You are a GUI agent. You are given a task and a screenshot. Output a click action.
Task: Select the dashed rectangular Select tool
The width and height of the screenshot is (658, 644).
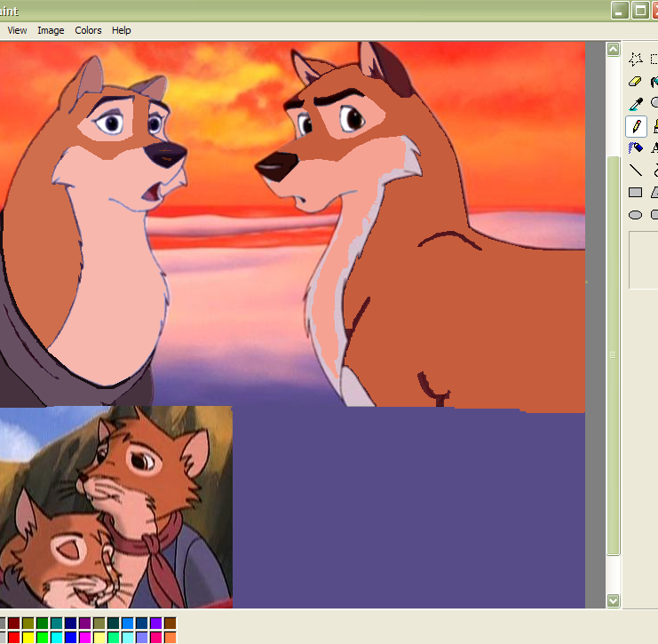click(x=654, y=60)
